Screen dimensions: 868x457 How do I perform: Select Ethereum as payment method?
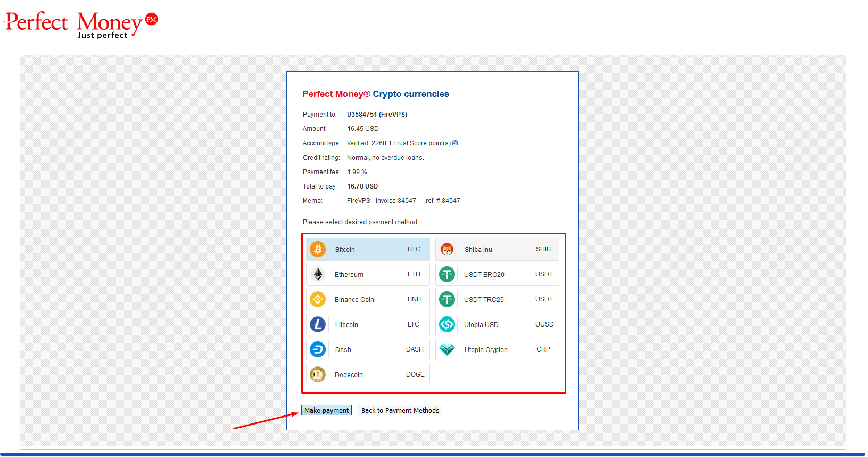point(368,274)
